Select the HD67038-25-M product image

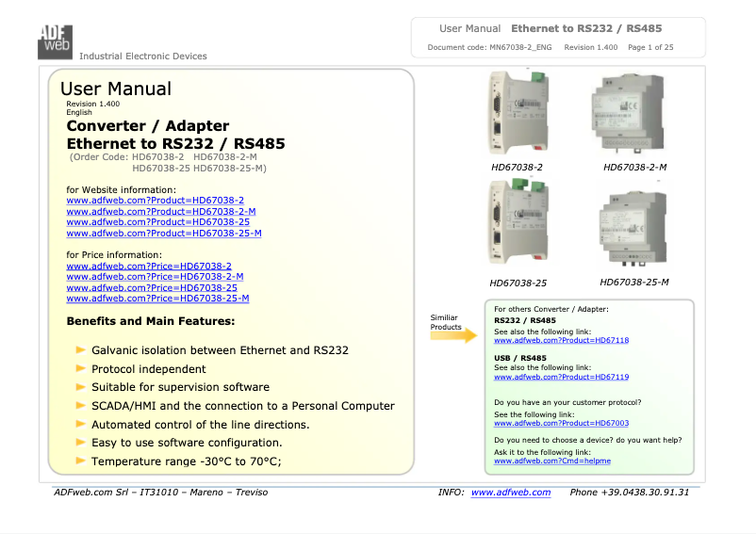coord(633,229)
